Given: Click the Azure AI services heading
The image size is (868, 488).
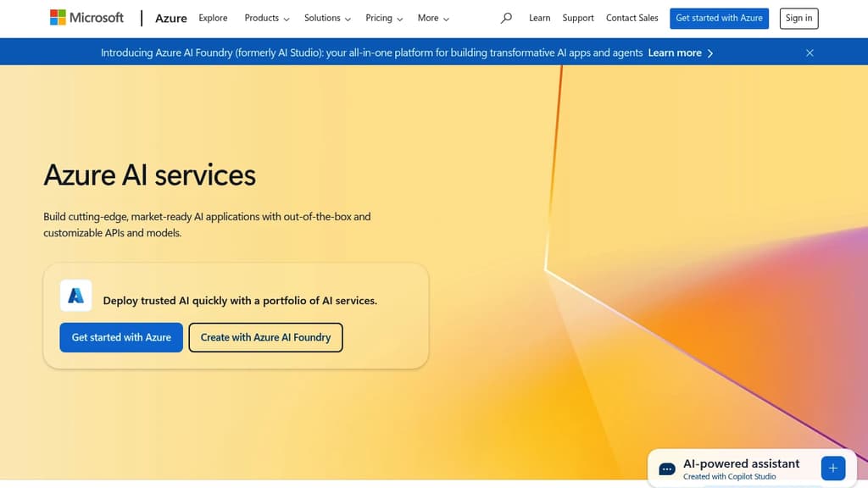Looking at the screenshot, I should click(x=149, y=175).
